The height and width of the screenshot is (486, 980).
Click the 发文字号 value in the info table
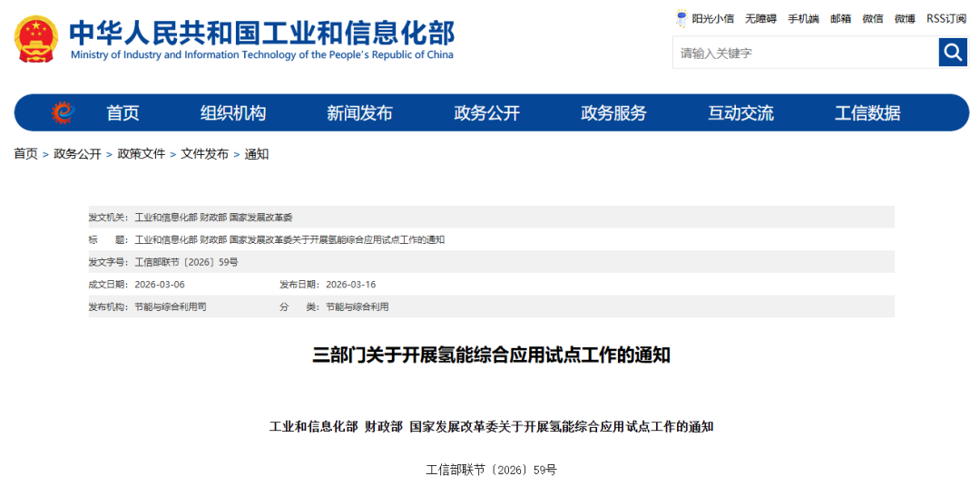click(186, 262)
